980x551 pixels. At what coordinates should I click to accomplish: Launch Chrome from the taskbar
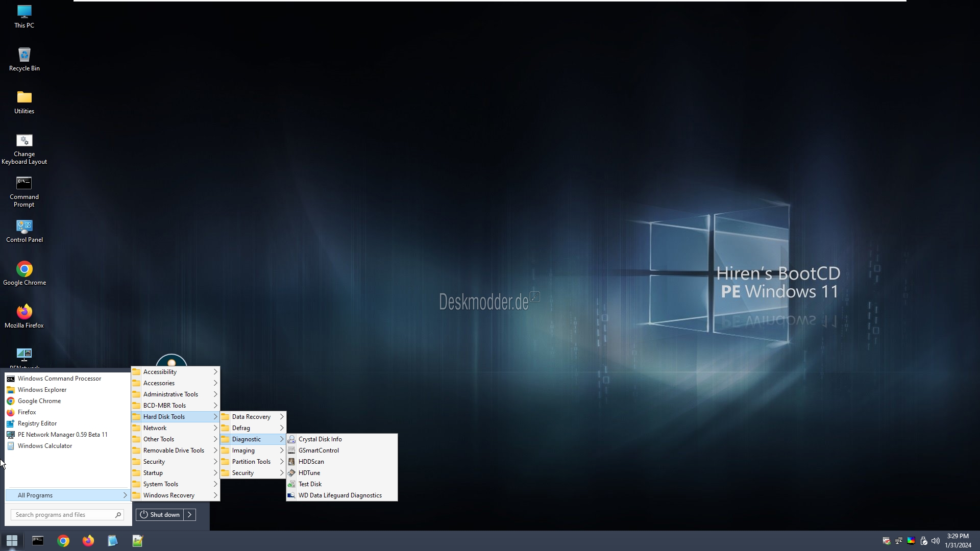coord(63,541)
